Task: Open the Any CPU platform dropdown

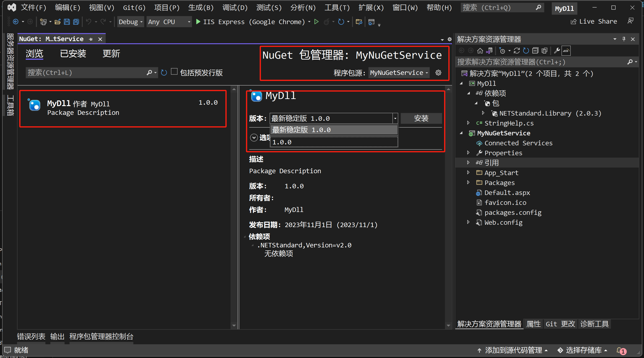Action: pos(169,22)
